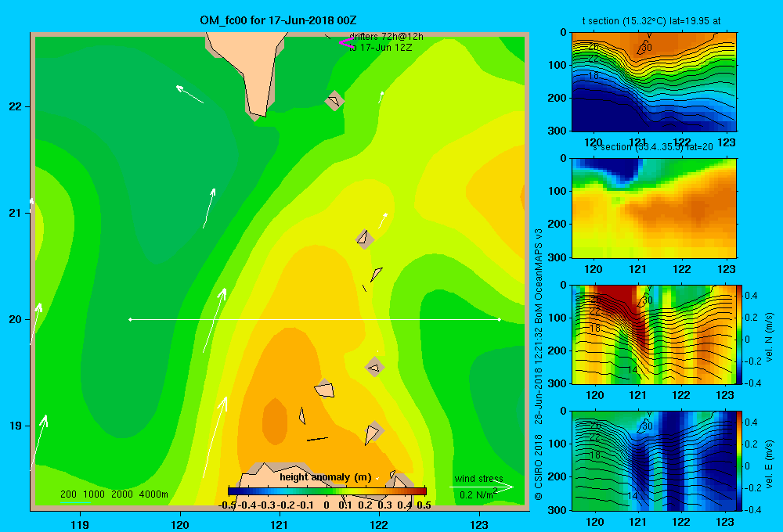Click longitude label 122 on main map

click(379, 525)
